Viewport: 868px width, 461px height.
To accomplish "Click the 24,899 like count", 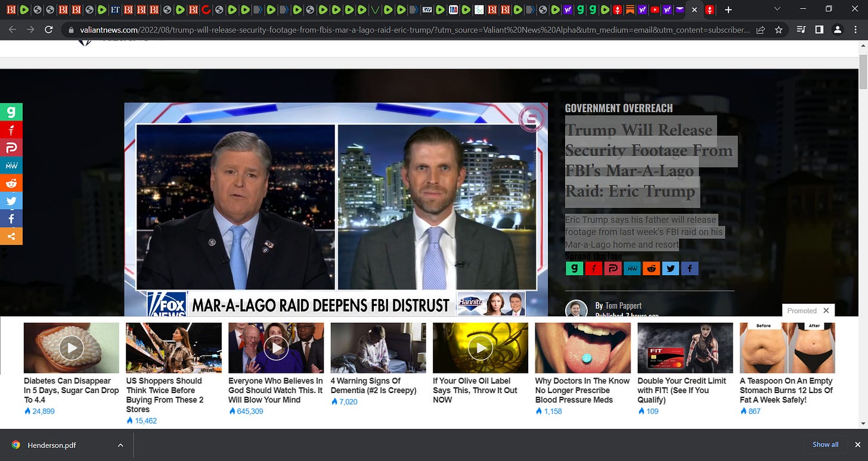I will click(39, 411).
